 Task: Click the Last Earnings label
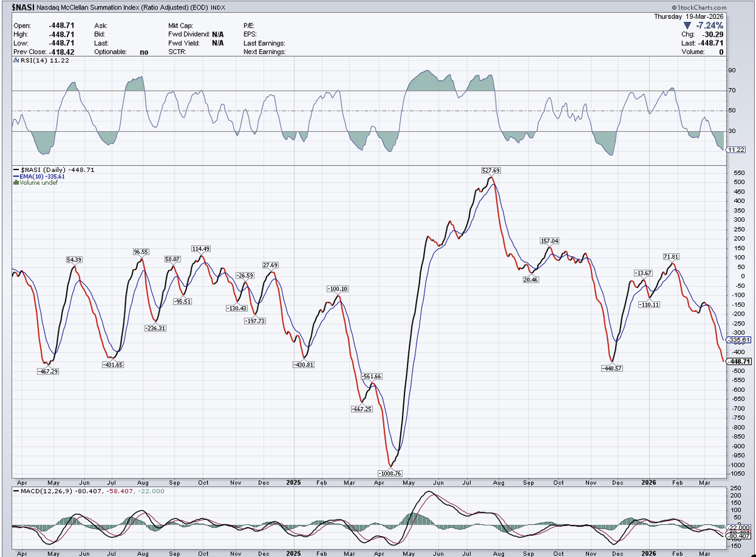point(265,43)
